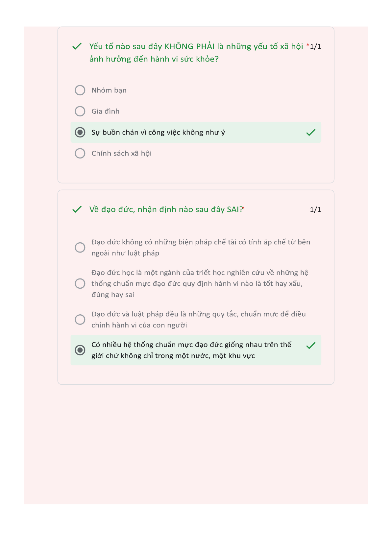Choose the "Gia đình" radio button
The height and width of the screenshot is (554, 392).
(x=80, y=111)
